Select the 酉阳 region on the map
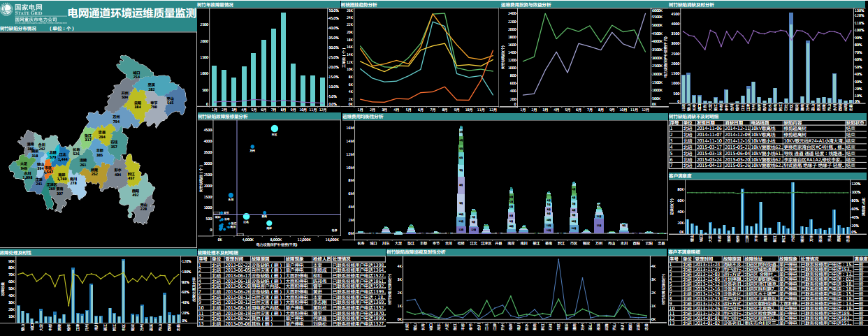Image resolution: width=868 pixels, height=336 pixels. pyautogui.click(x=136, y=196)
